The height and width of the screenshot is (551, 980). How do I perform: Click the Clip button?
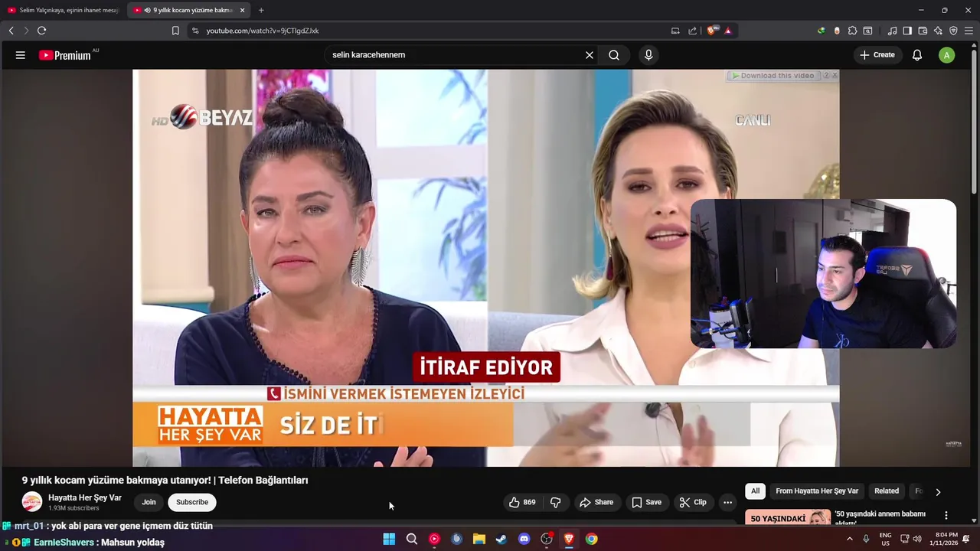(693, 502)
